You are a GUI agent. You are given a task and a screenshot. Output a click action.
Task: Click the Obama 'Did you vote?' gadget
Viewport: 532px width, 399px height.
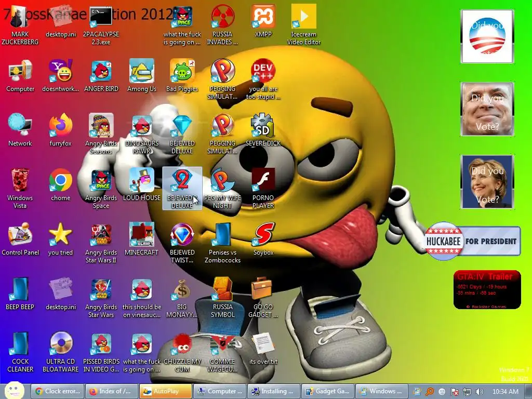tap(487, 36)
